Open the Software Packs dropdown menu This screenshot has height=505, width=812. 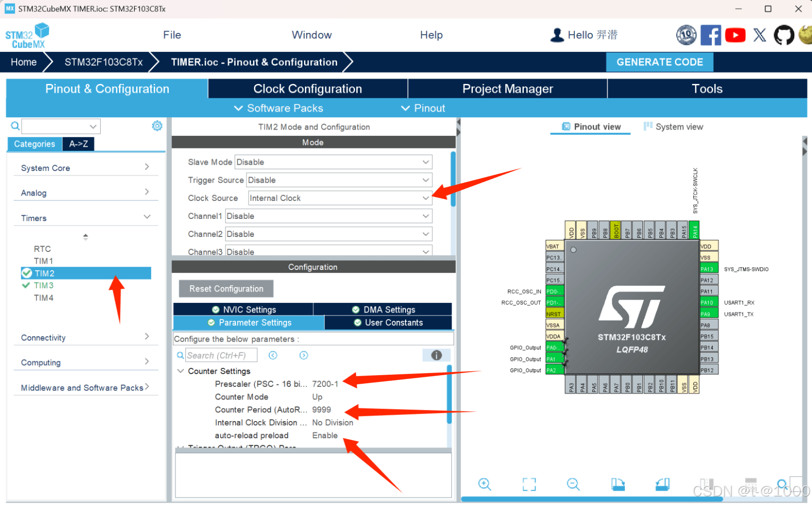pos(279,108)
